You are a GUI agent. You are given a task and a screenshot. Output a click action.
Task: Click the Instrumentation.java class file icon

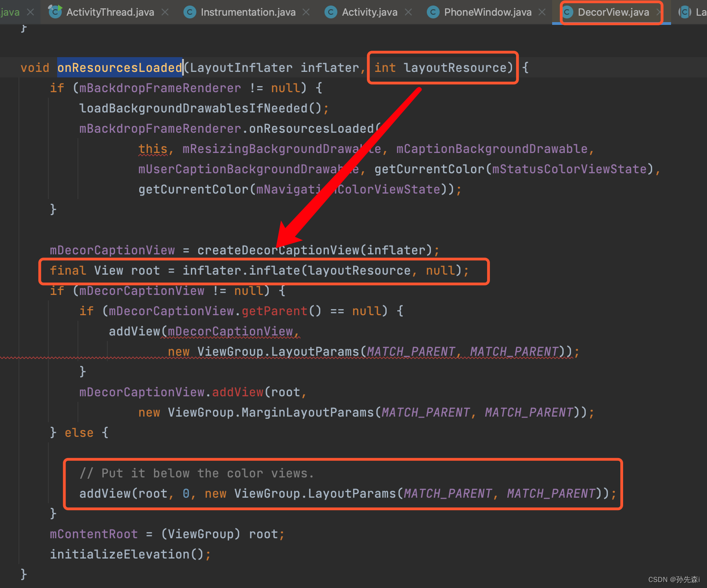[x=189, y=12]
